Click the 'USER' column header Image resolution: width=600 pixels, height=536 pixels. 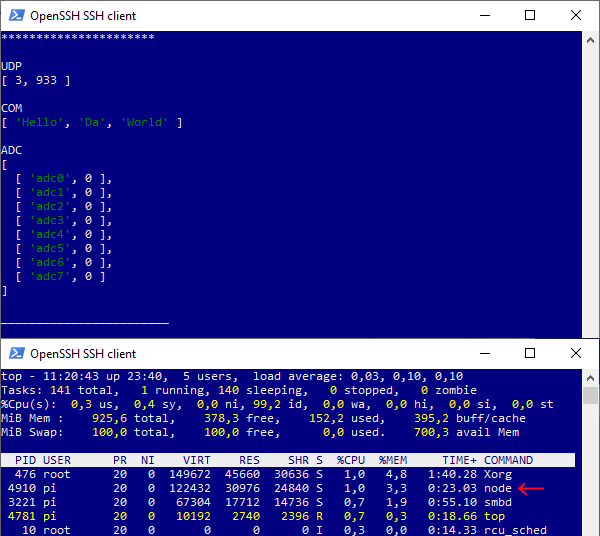tap(57, 460)
